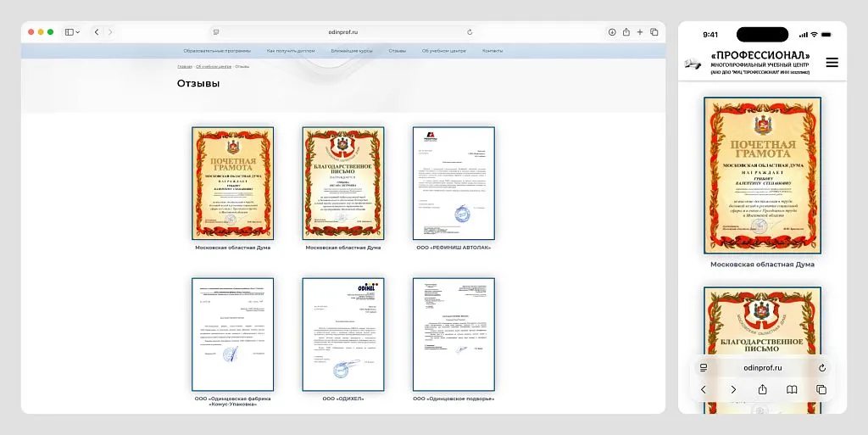The image size is (868, 435).
Task: Click the Главная breadcrumb link
Action: (184, 65)
